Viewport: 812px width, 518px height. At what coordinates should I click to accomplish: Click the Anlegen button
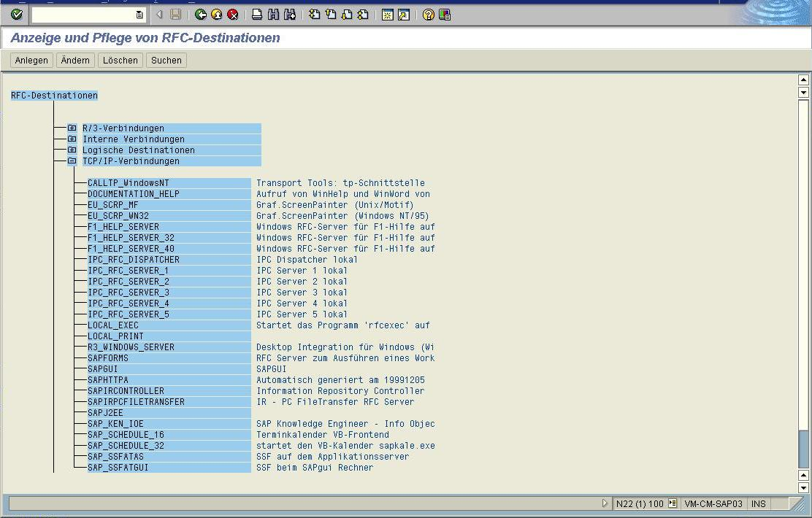(31, 60)
